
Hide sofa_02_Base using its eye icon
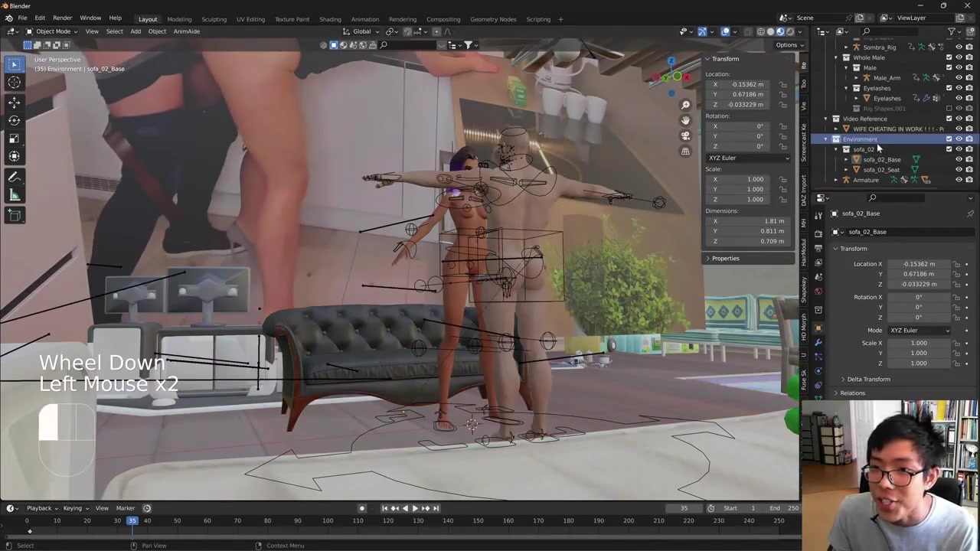pos(959,159)
